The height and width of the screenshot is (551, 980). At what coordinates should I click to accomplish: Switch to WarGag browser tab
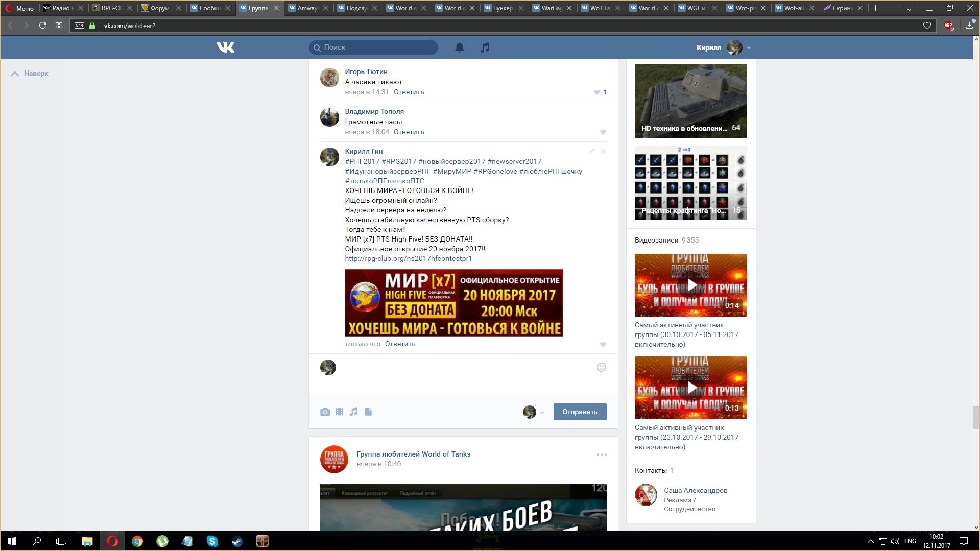click(x=552, y=8)
